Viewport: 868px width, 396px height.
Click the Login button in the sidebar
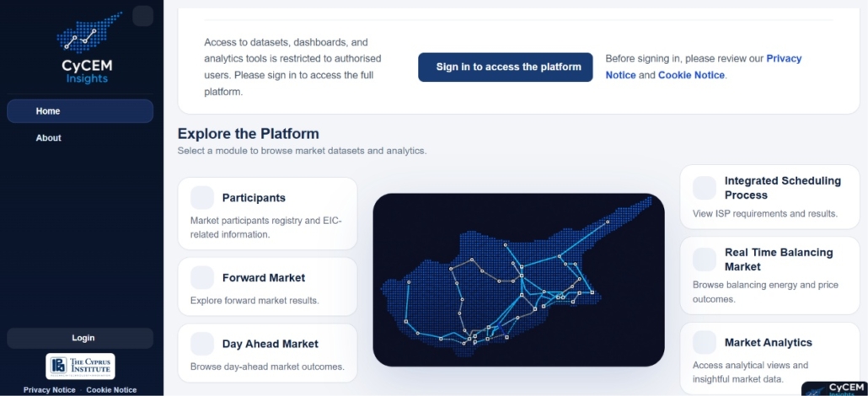pyautogui.click(x=80, y=338)
